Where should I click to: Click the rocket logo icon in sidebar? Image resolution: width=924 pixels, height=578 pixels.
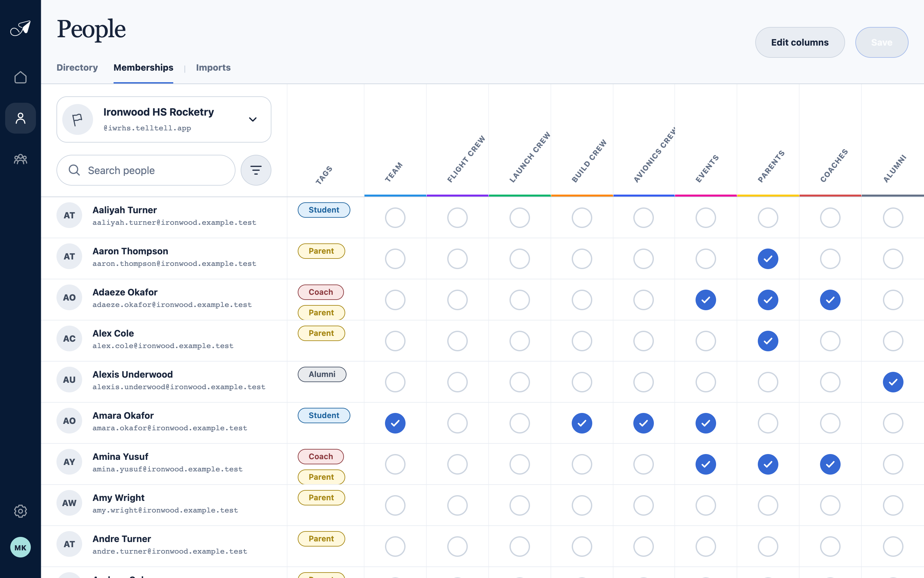[x=20, y=28]
